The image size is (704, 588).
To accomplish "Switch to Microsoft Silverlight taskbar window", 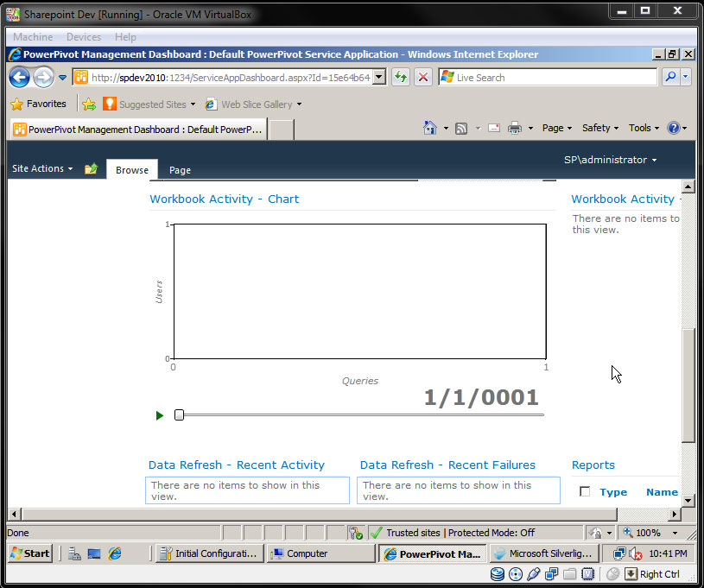I will point(543,553).
